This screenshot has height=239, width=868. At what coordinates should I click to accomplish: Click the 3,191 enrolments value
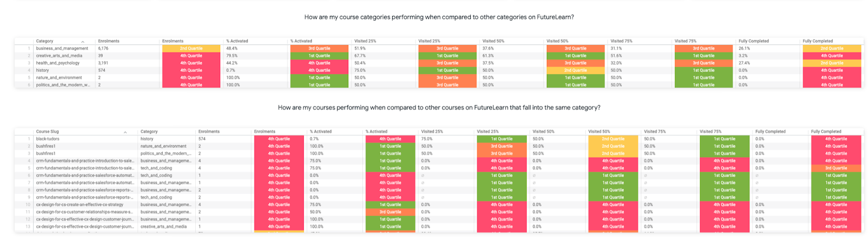click(x=103, y=63)
